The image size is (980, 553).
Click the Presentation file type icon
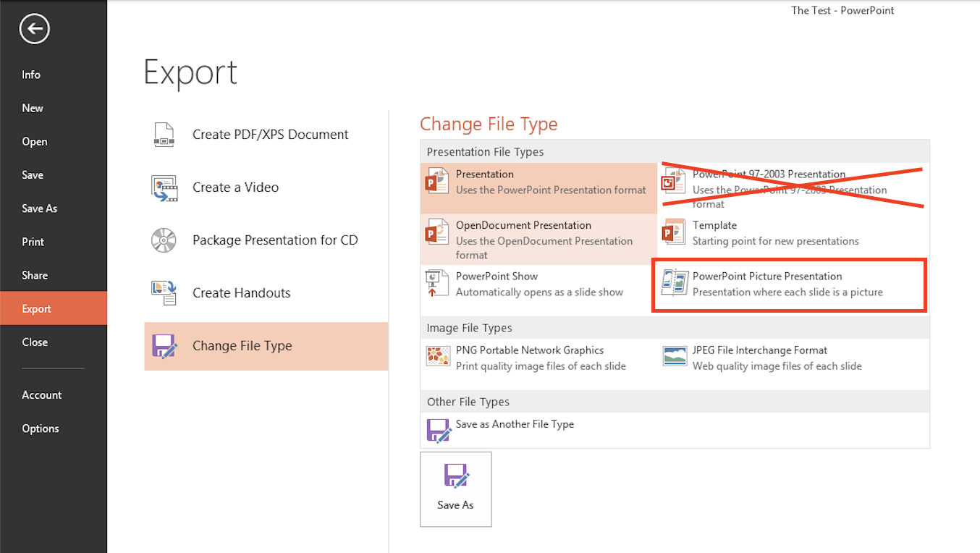point(438,182)
